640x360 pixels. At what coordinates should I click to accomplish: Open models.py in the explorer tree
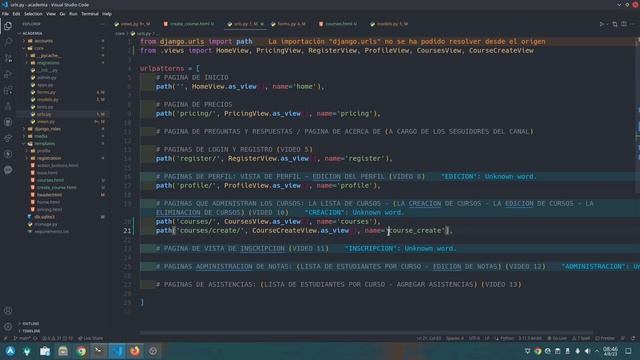click(47, 100)
